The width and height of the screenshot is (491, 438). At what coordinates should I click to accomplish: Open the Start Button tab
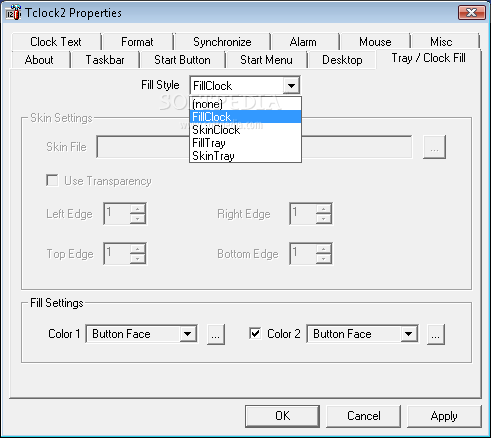point(182,60)
